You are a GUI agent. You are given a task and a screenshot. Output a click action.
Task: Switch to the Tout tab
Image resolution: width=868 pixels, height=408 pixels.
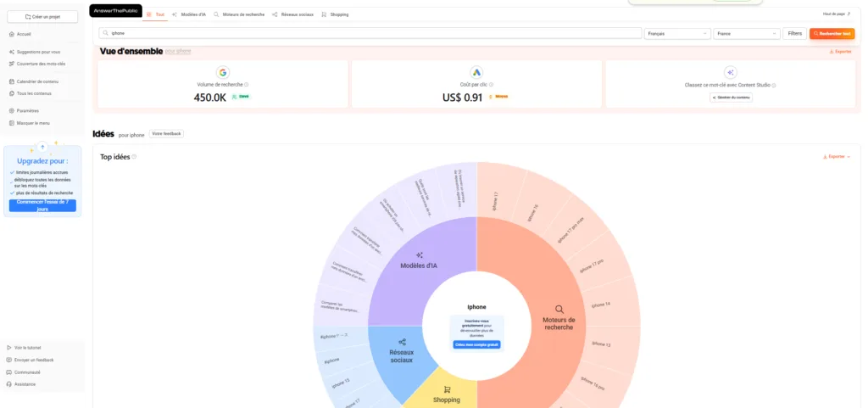click(156, 14)
